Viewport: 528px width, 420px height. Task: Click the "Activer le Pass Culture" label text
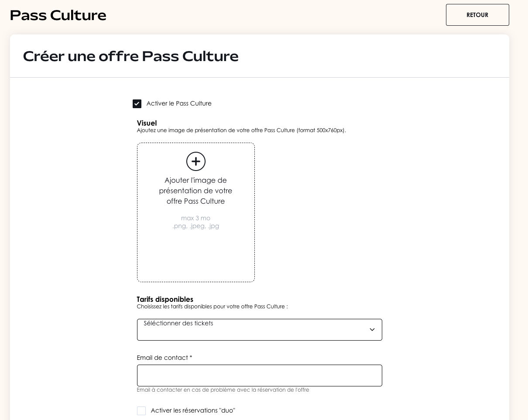[x=179, y=104]
